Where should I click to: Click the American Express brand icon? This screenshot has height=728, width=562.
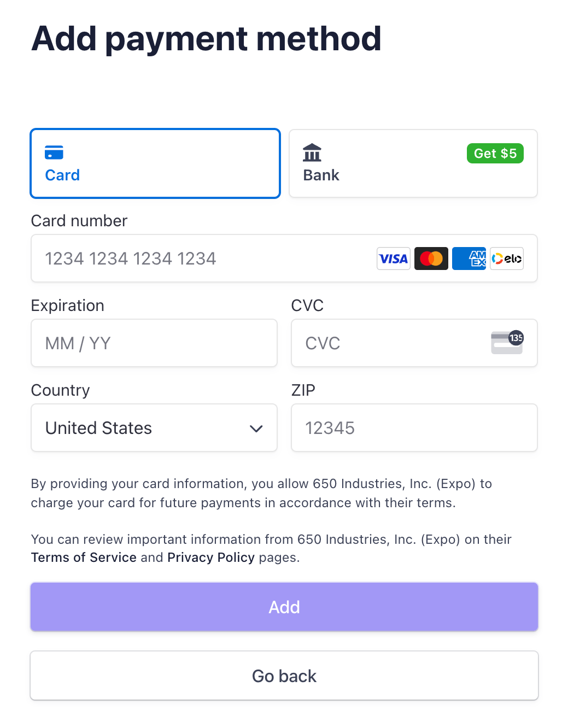tap(469, 258)
